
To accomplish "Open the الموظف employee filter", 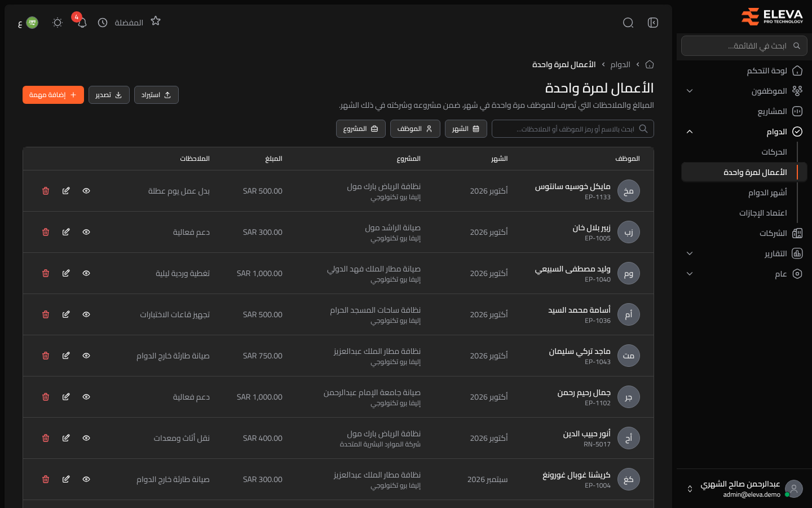I will click(x=414, y=129).
